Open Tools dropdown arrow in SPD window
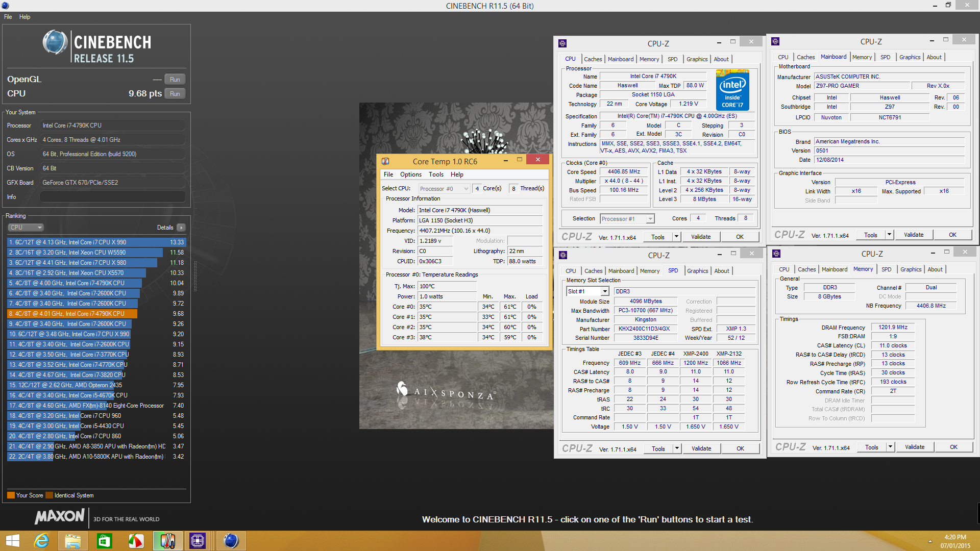The height and width of the screenshot is (551, 980). 677,448
